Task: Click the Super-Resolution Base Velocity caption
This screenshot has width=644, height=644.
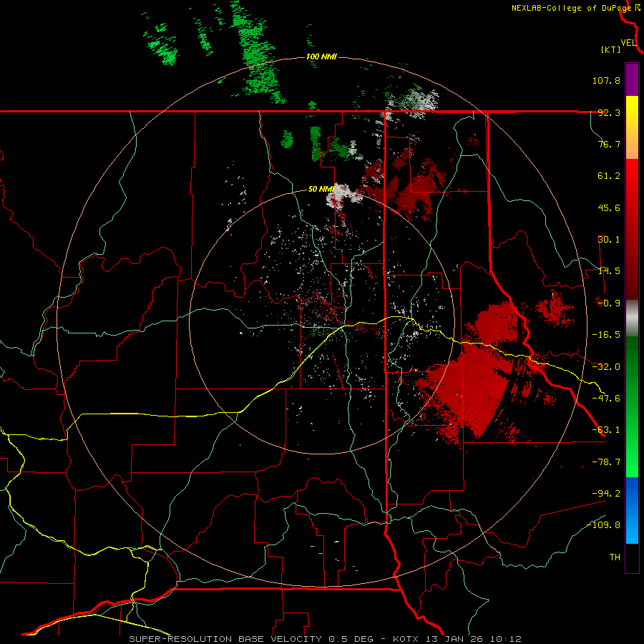Action: [326, 639]
